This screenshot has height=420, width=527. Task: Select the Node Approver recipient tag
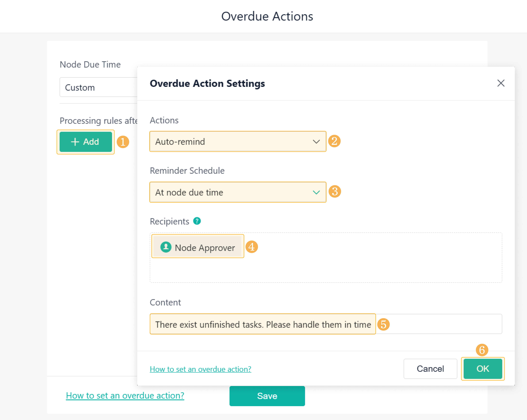click(198, 246)
